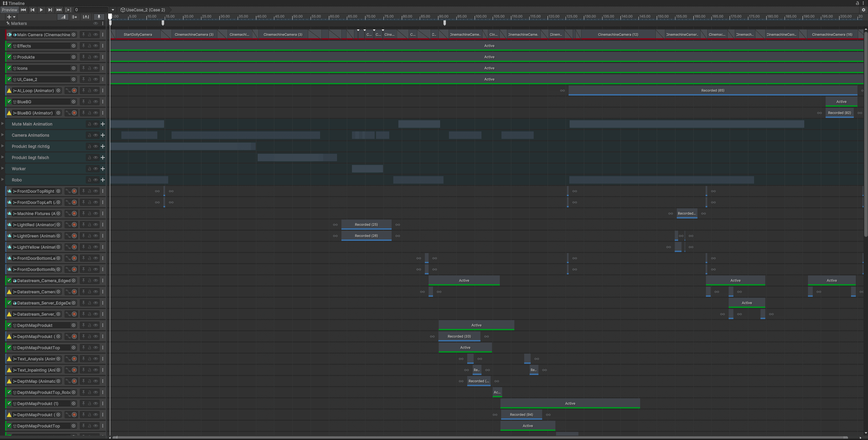Screen dimensions: 868x440
Task: Jump to the start of the timeline
Action: (x=23, y=10)
